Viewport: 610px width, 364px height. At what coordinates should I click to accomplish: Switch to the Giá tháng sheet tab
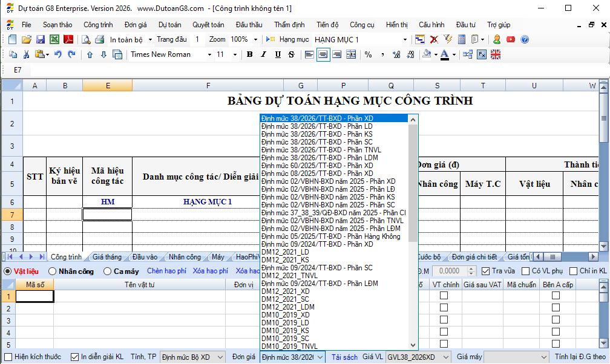[107, 256]
